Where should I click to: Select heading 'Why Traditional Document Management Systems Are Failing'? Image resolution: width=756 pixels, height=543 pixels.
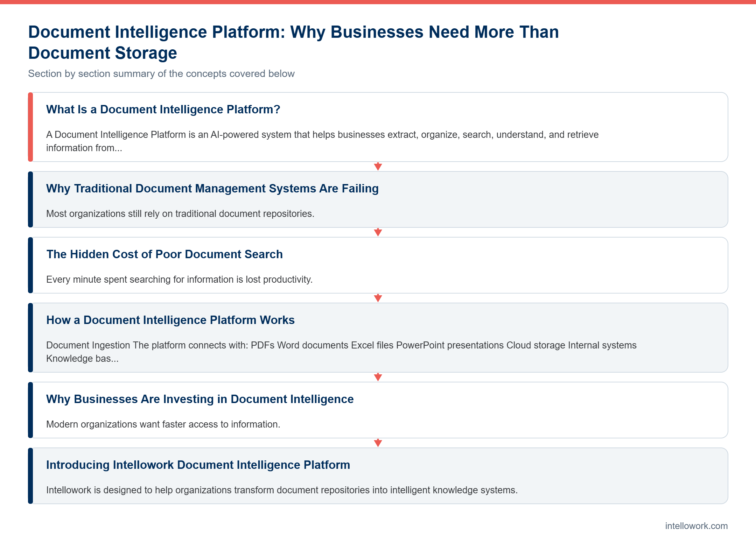tap(212, 189)
